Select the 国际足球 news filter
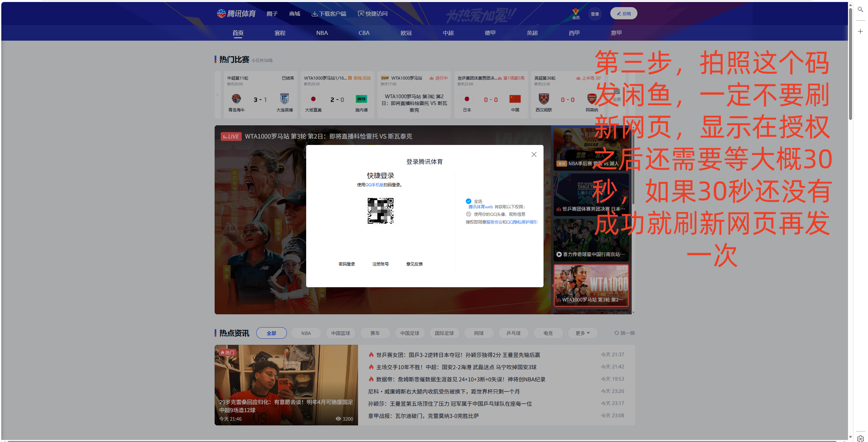This screenshot has height=442, width=868. pyautogui.click(x=445, y=333)
